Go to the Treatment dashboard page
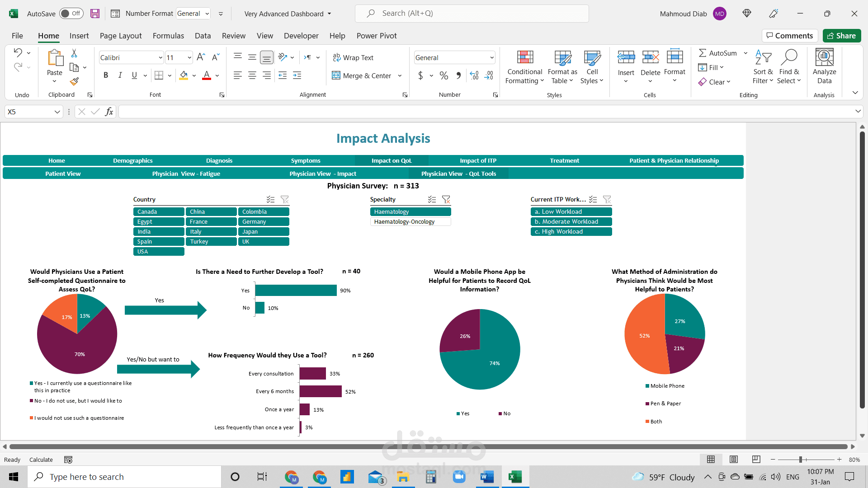The image size is (868, 488). click(564, 160)
